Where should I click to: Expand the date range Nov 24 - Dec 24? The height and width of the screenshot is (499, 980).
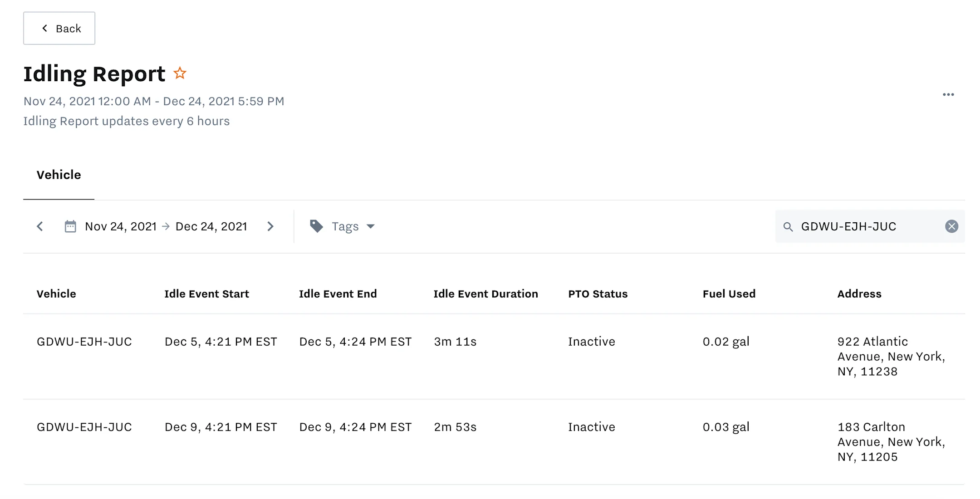coord(166,226)
